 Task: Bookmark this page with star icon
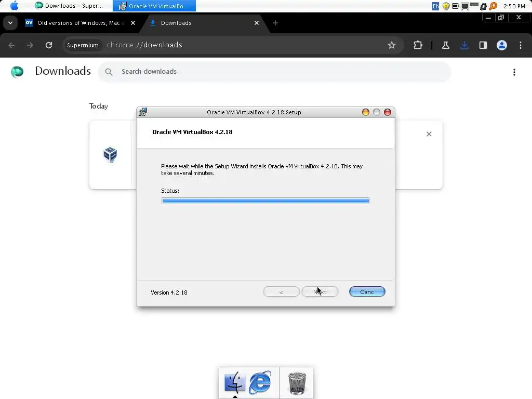point(392,45)
